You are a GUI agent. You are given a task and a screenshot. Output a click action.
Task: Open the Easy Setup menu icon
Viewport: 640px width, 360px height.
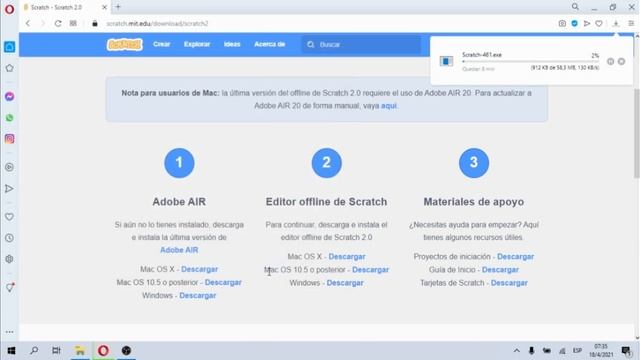coord(631,24)
